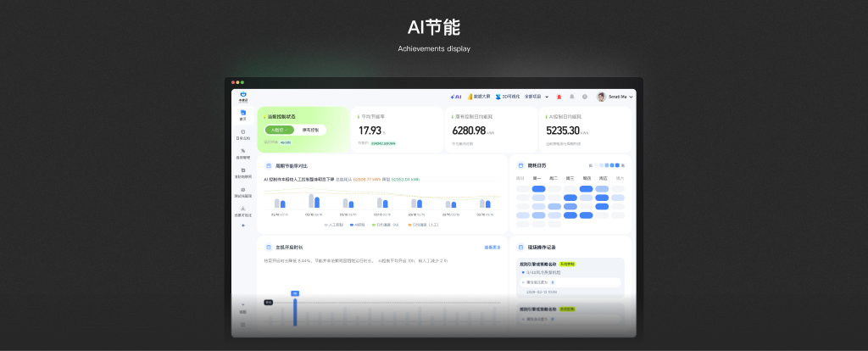Click the red window close dot
Image resolution: width=868 pixels, height=351 pixels.
(233, 82)
